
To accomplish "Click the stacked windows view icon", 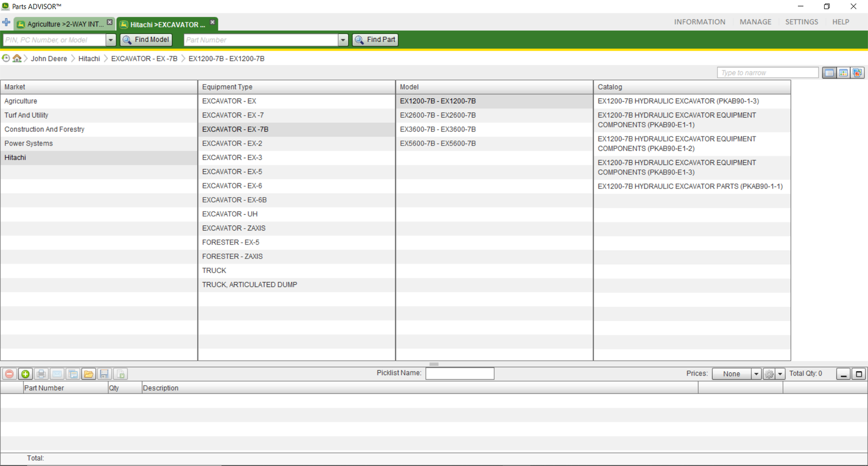I will click(x=858, y=73).
